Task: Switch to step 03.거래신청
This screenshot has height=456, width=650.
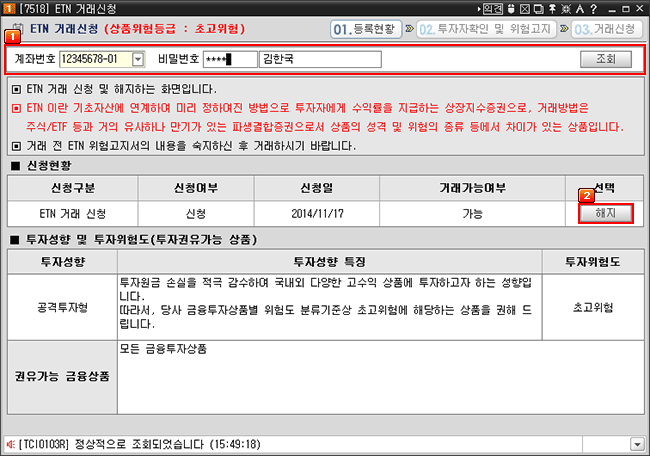Action: click(606, 29)
